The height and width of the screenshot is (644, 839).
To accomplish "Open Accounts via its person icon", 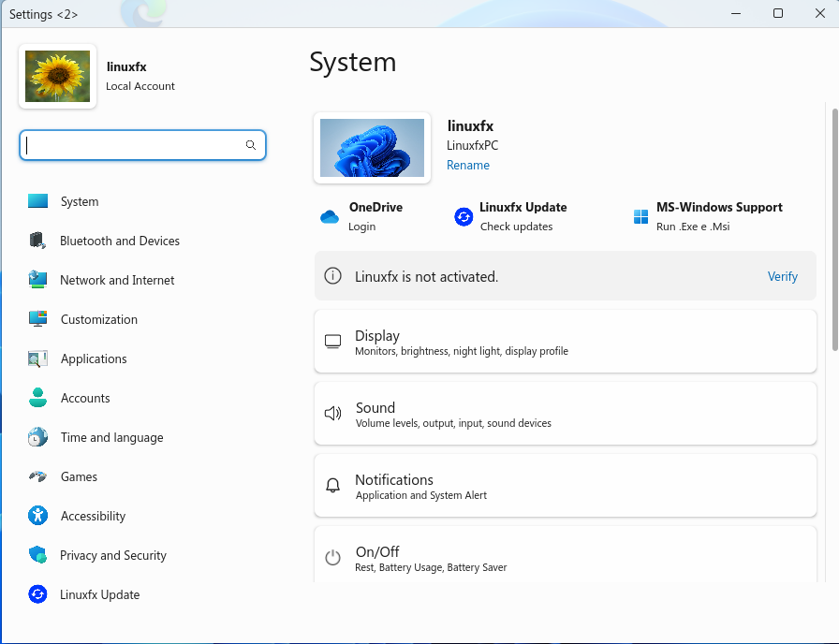I will point(37,398).
